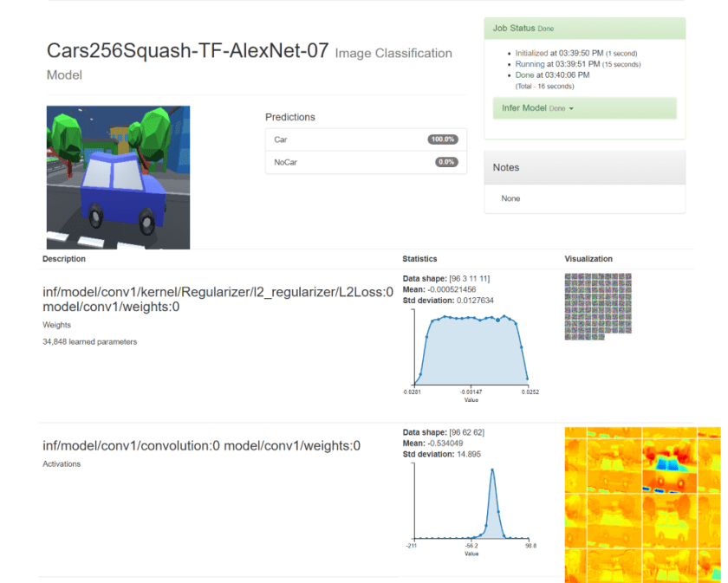The height and width of the screenshot is (583, 728).
Task: Click the conv1 weights filter grid visualization
Action: coord(597,307)
